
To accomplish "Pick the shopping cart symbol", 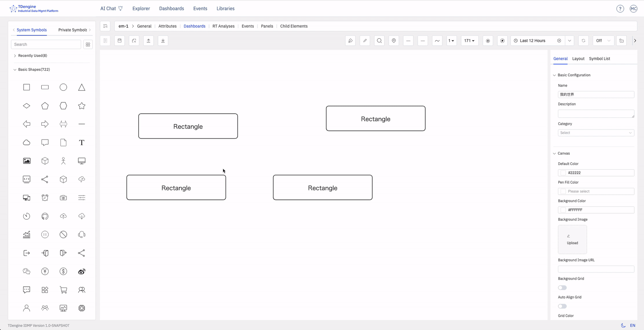I will [63, 290].
